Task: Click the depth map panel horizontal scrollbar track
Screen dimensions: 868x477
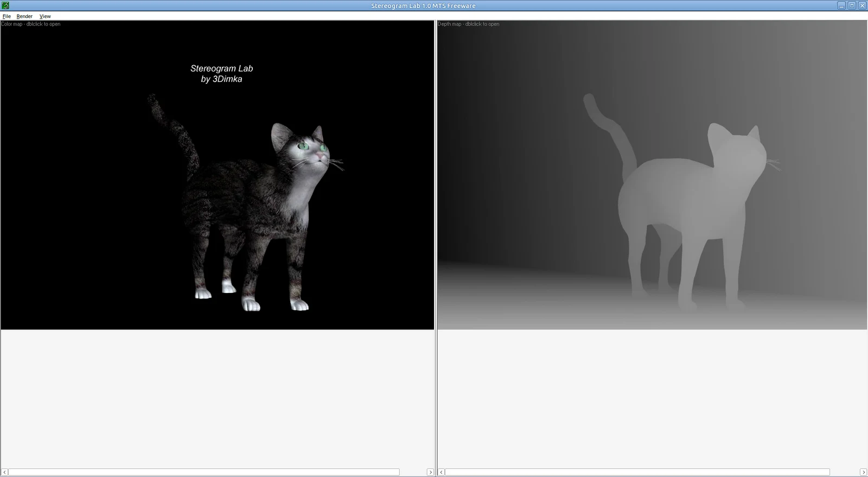Action: click(652, 472)
